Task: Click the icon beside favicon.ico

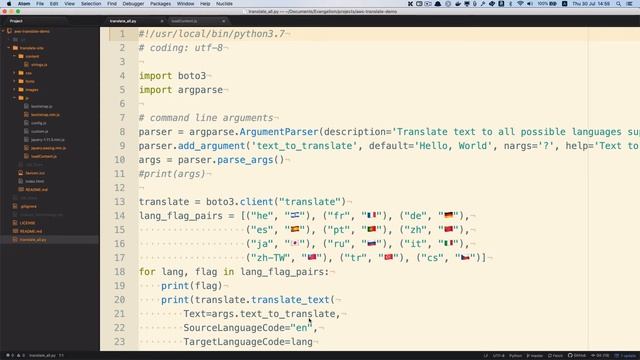Action: (21, 173)
